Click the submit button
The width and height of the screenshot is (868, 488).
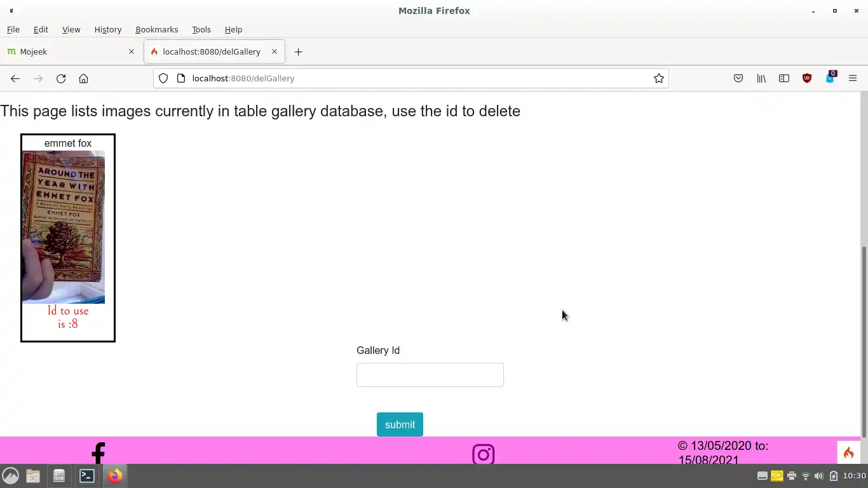click(x=400, y=424)
